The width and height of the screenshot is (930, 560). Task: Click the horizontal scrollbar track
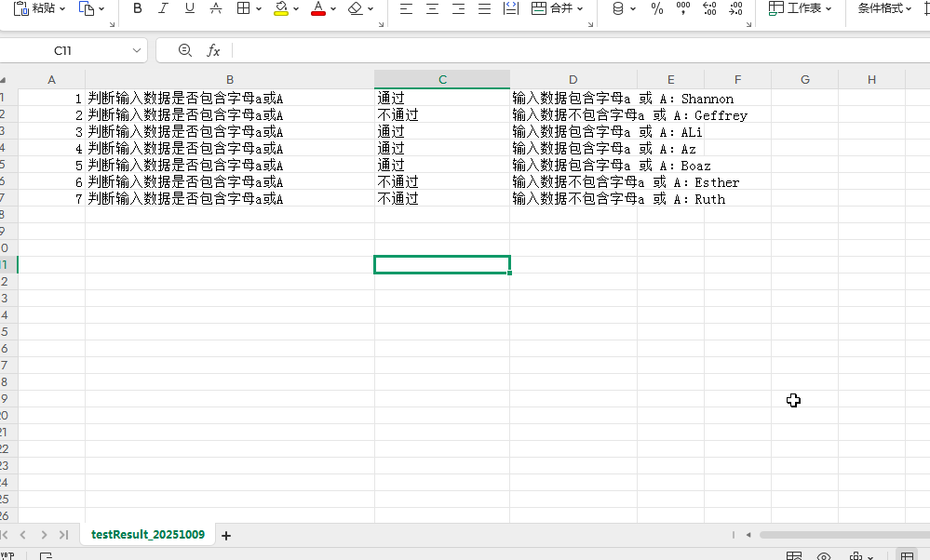844,535
